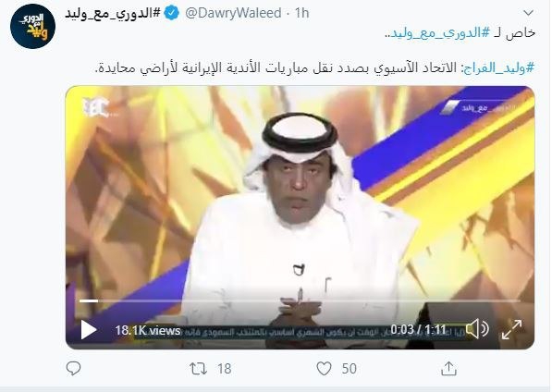Open the reply comment bubble

tap(73, 368)
